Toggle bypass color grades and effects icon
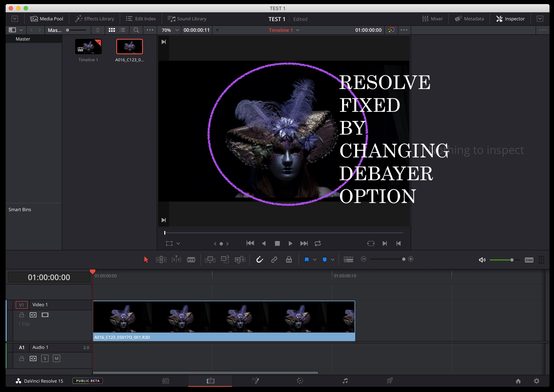This screenshot has height=392, width=554. coord(391,30)
